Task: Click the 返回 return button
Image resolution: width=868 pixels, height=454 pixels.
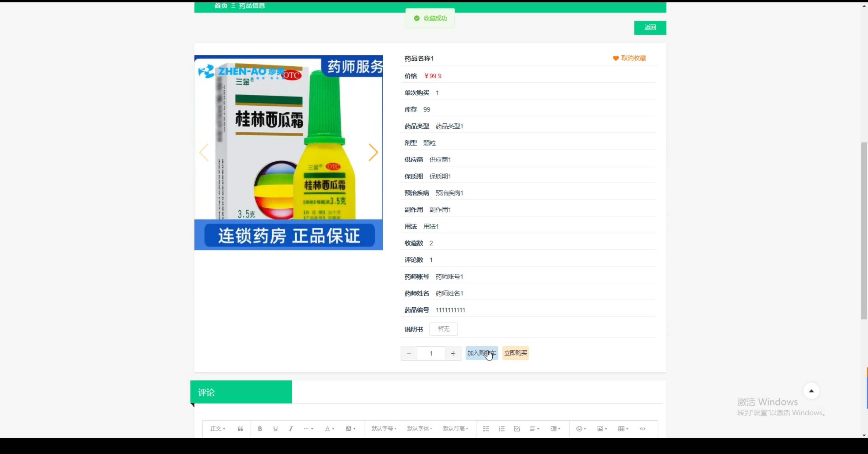Action: tap(650, 27)
